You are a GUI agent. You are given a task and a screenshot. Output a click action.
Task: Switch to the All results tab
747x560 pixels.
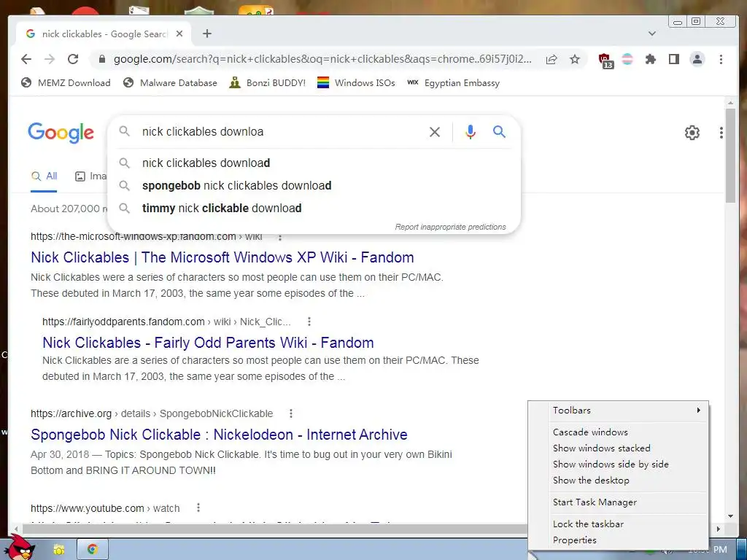pos(44,176)
